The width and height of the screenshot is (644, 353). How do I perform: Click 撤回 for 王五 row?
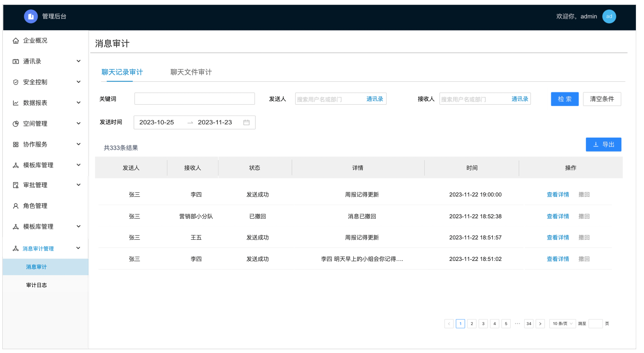[584, 238]
